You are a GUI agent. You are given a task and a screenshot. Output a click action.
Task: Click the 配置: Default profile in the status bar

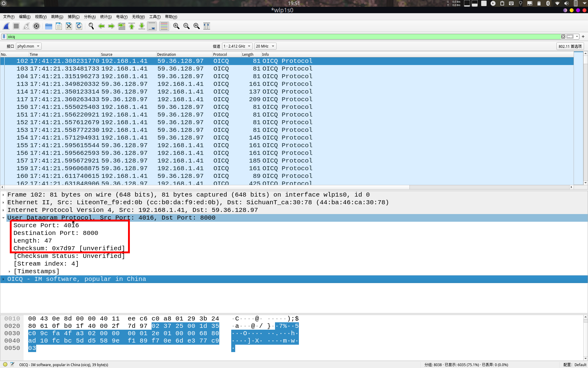click(575, 365)
